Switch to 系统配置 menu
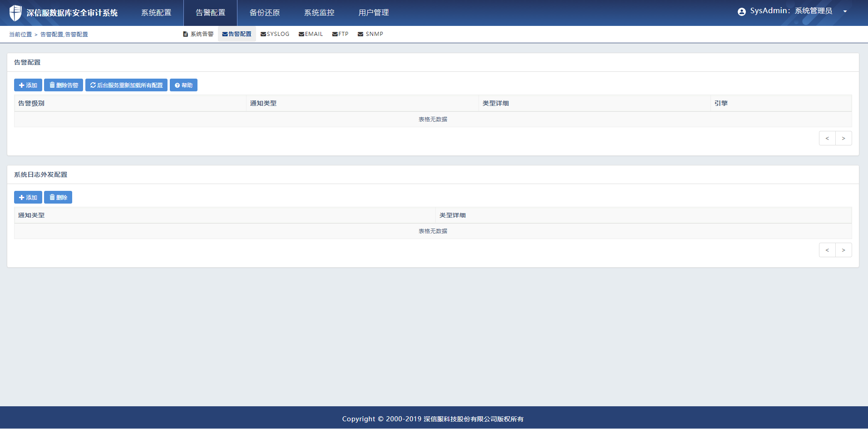 [156, 13]
